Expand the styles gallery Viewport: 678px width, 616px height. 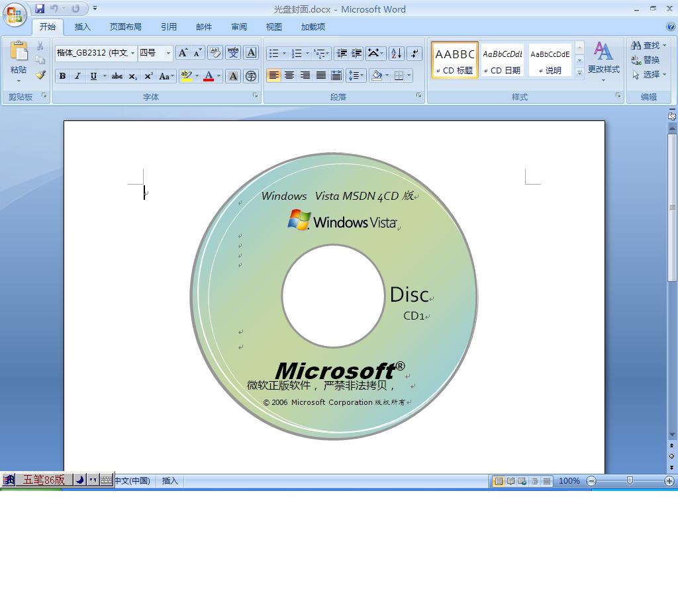pyautogui.click(x=580, y=73)
